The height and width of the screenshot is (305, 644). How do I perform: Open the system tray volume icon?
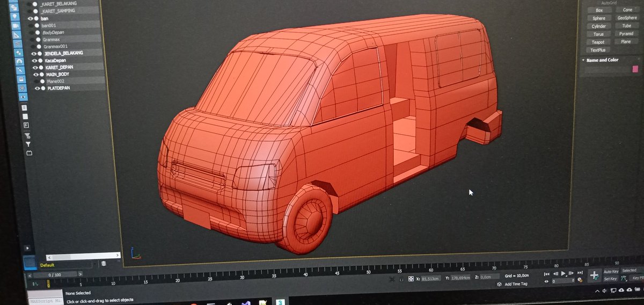coord(604,291)
